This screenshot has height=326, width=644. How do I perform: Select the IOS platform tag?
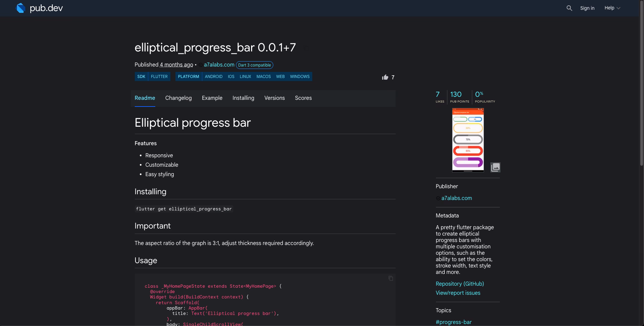pyautogui.click(x=231, y=77)
